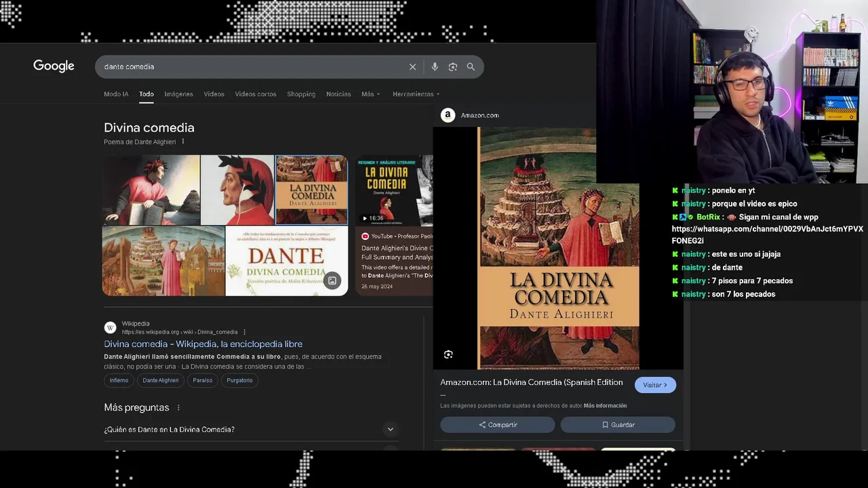
Task: Click the Más preguntas heading
Action: 136,407
